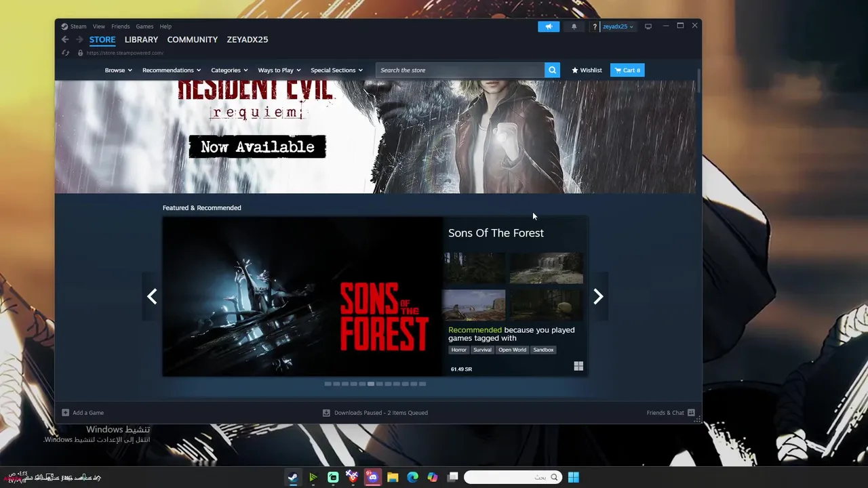Select the bottom-right screenshot thumbnail
The image size is (868, 488).
pos(547,305)
